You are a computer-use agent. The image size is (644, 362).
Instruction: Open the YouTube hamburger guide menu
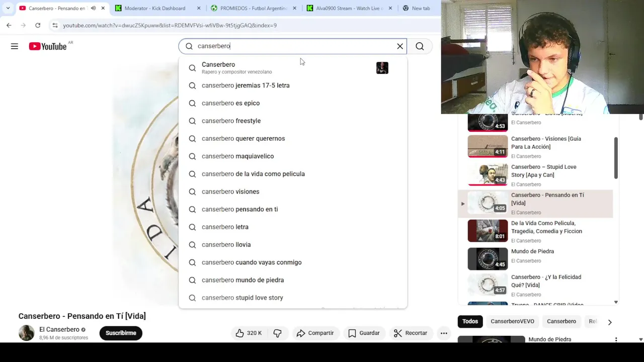click(14, 46)
